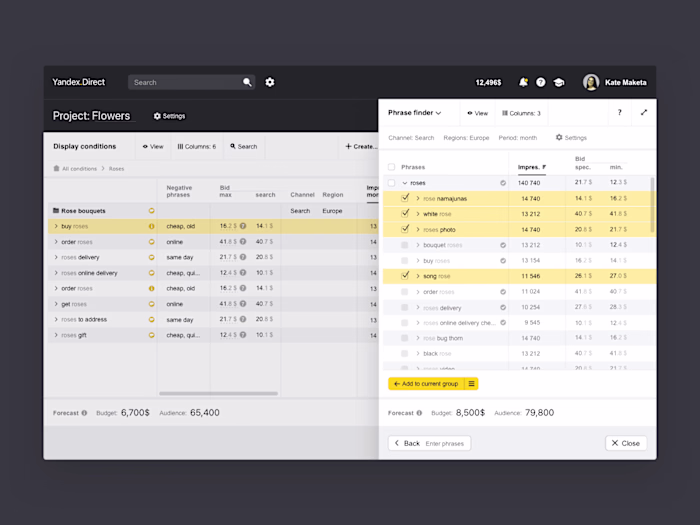Click status circle icon on Rose bouquets row
Viewport: 700px width, 525px height.
pyautogui.click(x=152, y=211)
